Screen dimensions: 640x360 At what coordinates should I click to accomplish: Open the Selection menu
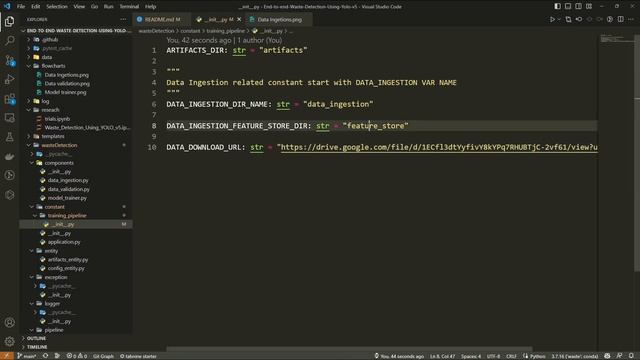tap(57, 7)
